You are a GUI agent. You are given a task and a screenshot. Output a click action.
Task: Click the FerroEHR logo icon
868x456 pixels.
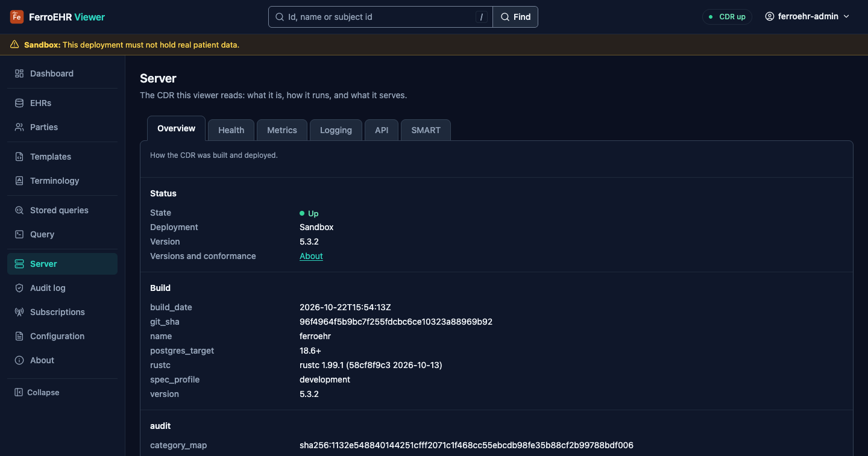click(17, 17)
